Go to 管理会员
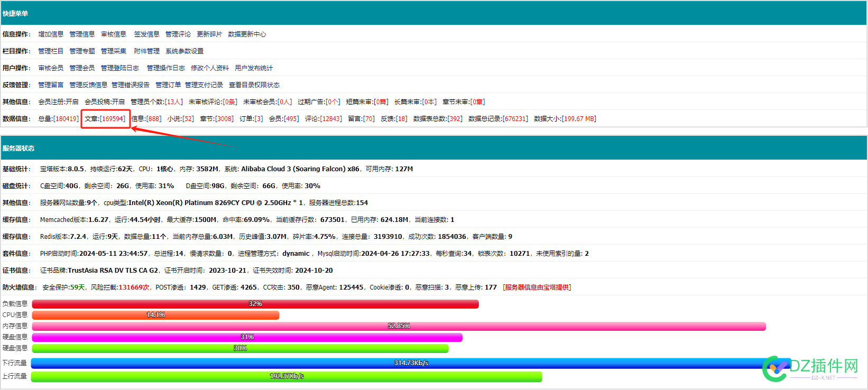The width and height of the screenshot is (868, 390). click(82, 68)
